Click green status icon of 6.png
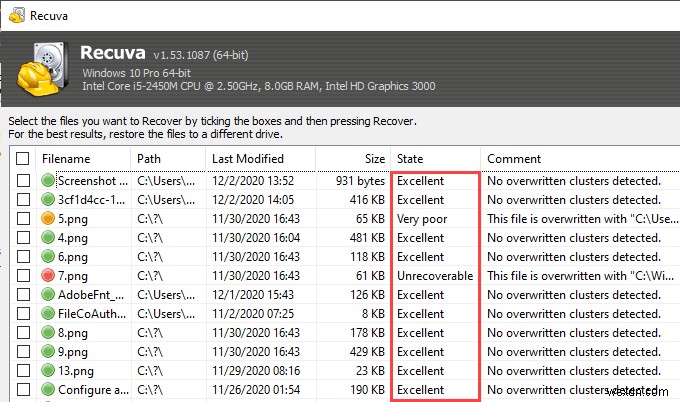This screenshot has width=680, height=402. coord(48,257)
